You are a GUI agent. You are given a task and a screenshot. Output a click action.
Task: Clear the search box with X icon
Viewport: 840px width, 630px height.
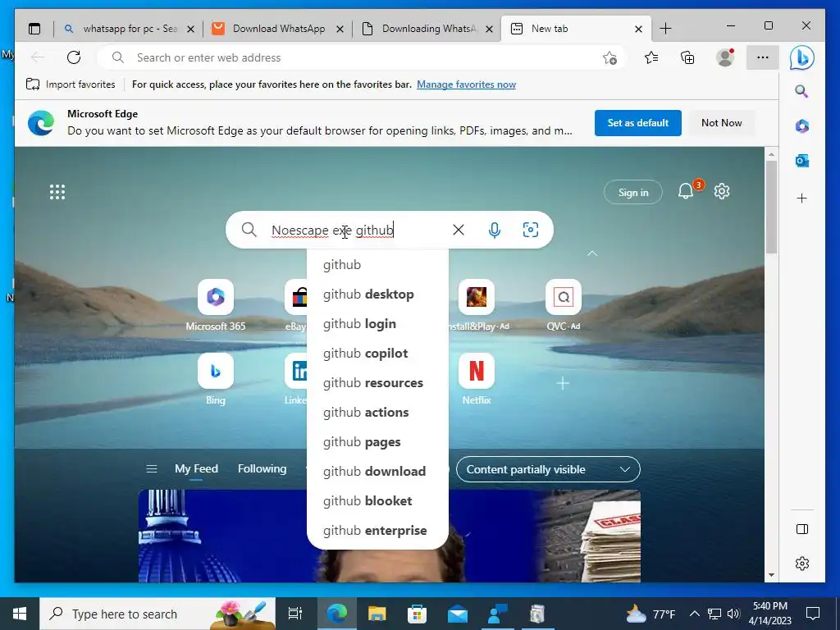(459, 230)
